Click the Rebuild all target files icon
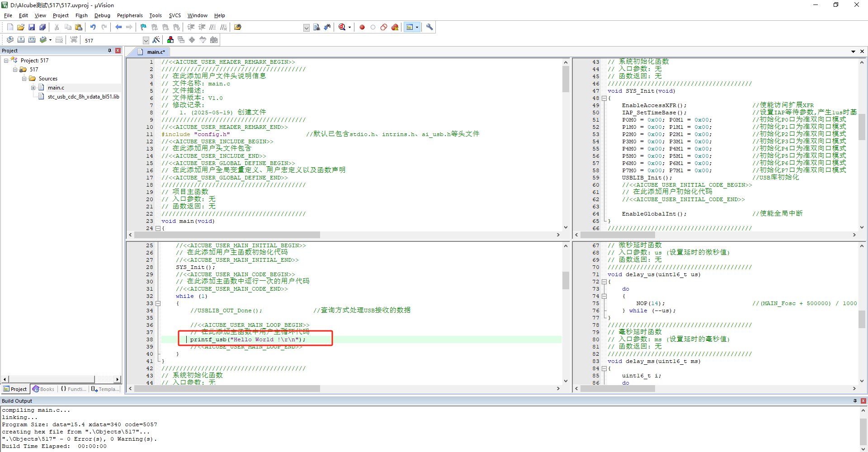The width and height of the screenshot is (868, 452). click(x=32, y=40)
